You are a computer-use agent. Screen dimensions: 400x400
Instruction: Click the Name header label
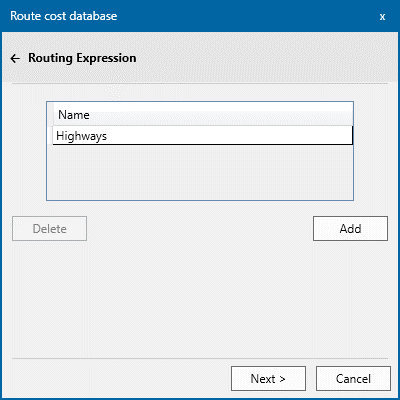tap(74, 115)
